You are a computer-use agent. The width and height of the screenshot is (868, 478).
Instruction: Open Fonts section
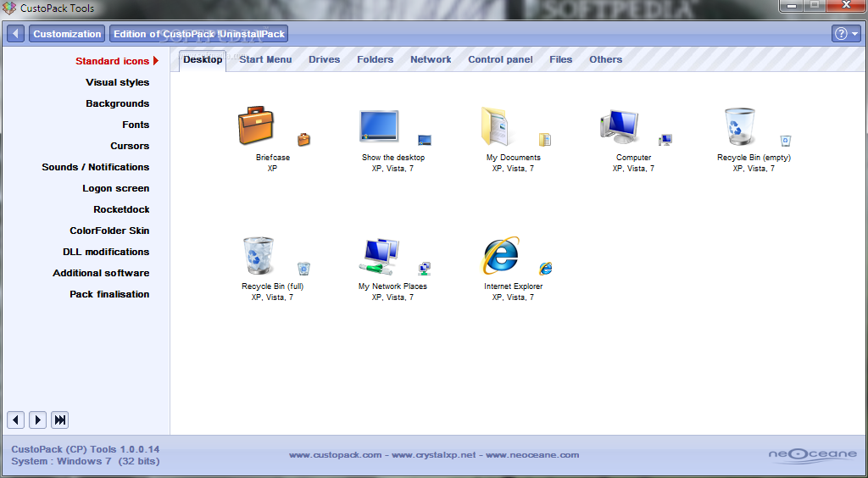pos(136,125)
